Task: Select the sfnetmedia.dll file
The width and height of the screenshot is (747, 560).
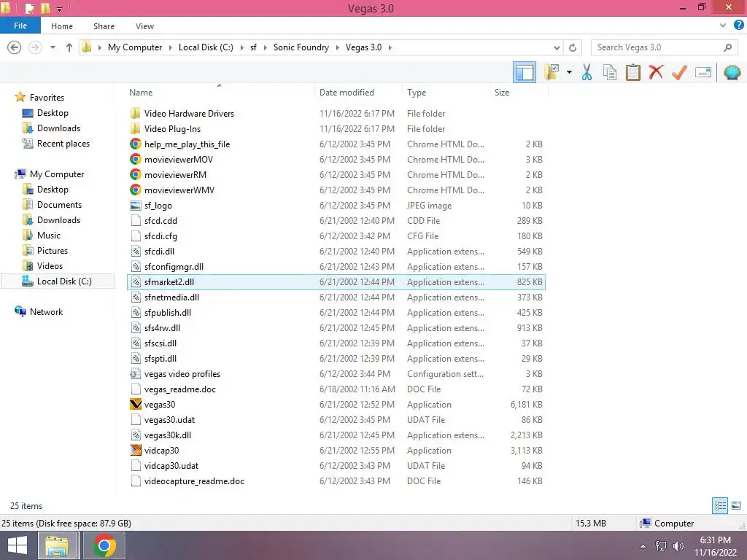Action: (x=171, y=297)
